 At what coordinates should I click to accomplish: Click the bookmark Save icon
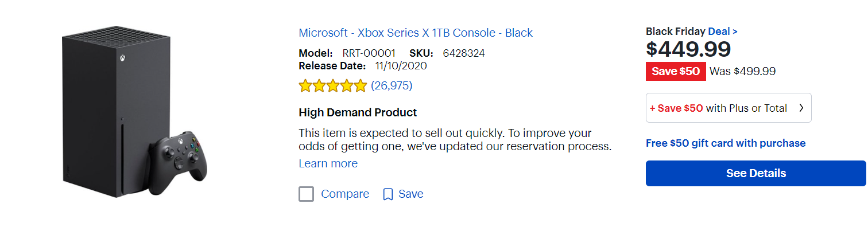pyautogui.click(x=388, y=194)
